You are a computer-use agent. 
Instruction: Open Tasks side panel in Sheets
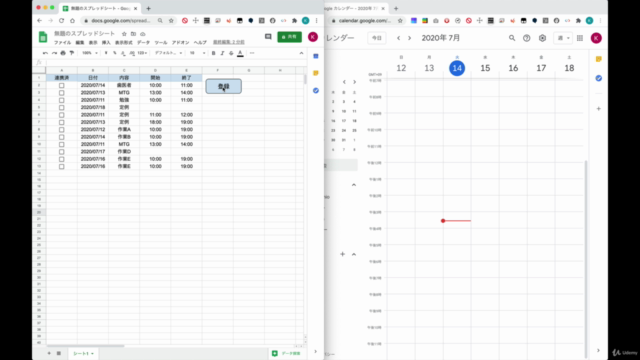click(316, 91)
